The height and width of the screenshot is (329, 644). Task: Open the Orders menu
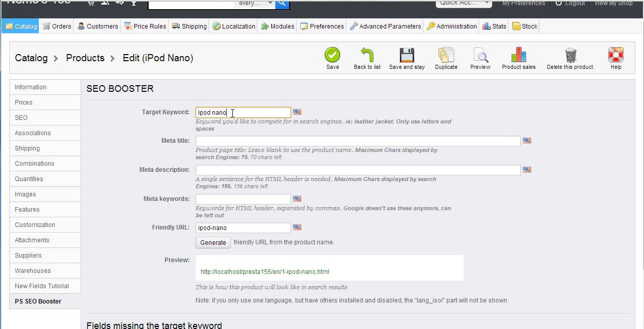[x=57, y=26]
